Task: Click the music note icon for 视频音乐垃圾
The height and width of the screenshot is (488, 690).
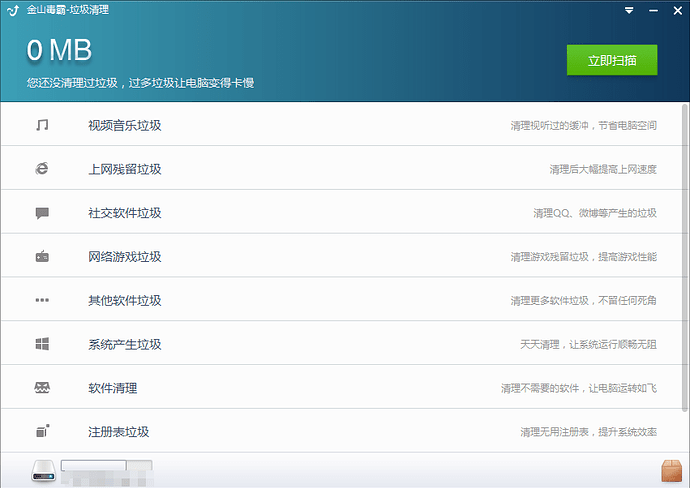Action: pyautogui.click(x=42, y=125)
